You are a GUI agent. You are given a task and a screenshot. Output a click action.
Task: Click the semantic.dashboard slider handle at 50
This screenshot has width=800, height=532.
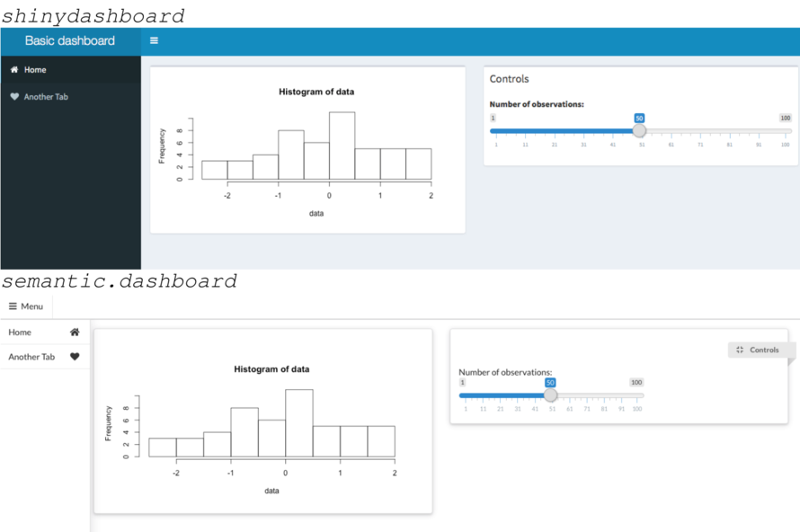point(550,395)
